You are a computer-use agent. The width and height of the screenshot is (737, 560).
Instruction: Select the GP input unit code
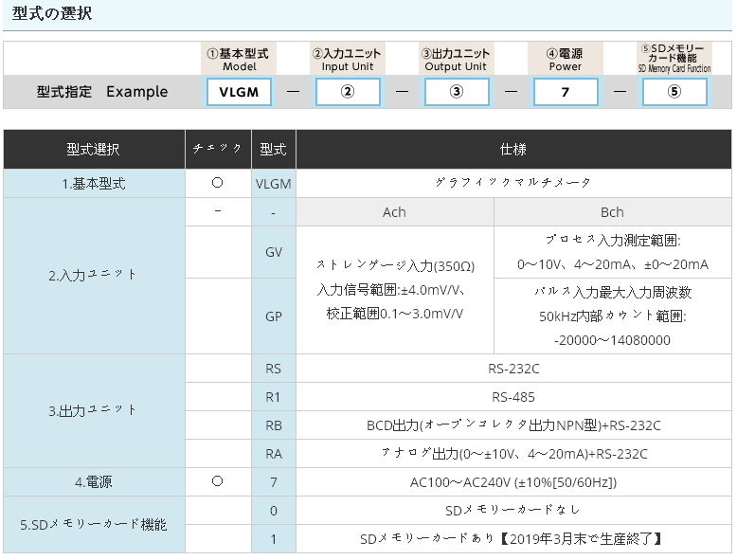pos(274,316)
